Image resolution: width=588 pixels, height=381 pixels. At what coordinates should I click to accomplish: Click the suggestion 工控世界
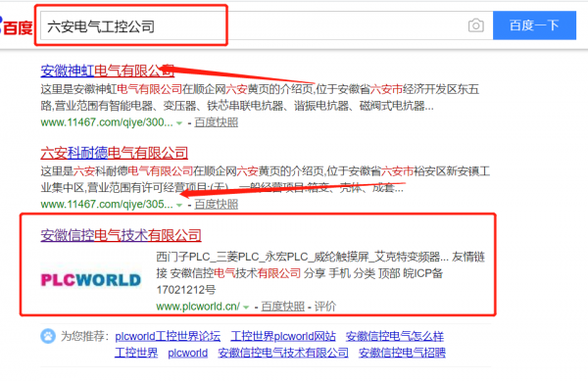(136, 353)
